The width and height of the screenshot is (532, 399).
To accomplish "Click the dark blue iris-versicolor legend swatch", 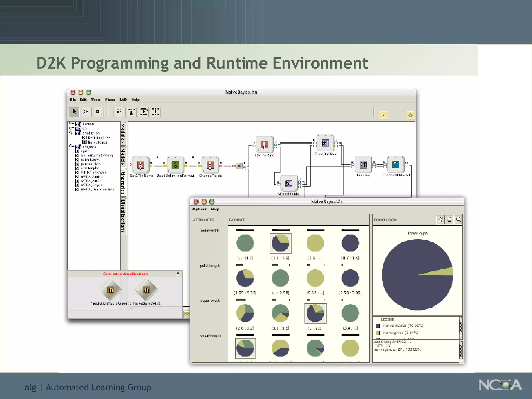I will pos(378,326).
